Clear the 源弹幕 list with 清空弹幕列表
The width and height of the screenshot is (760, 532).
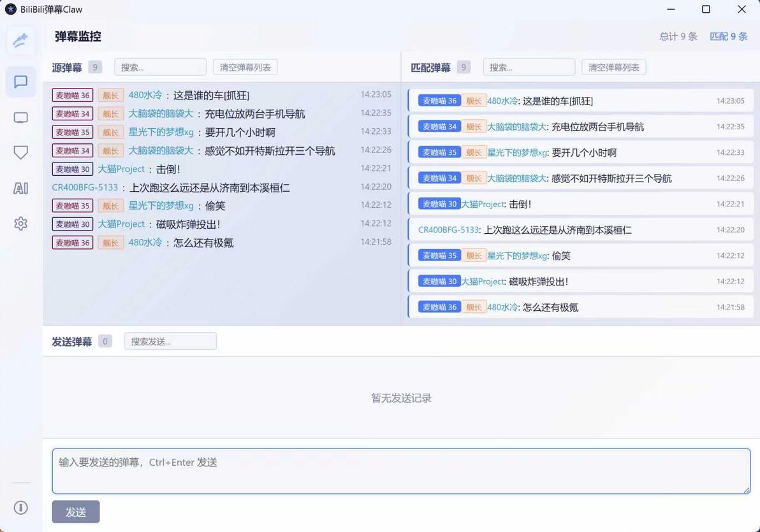245,68
